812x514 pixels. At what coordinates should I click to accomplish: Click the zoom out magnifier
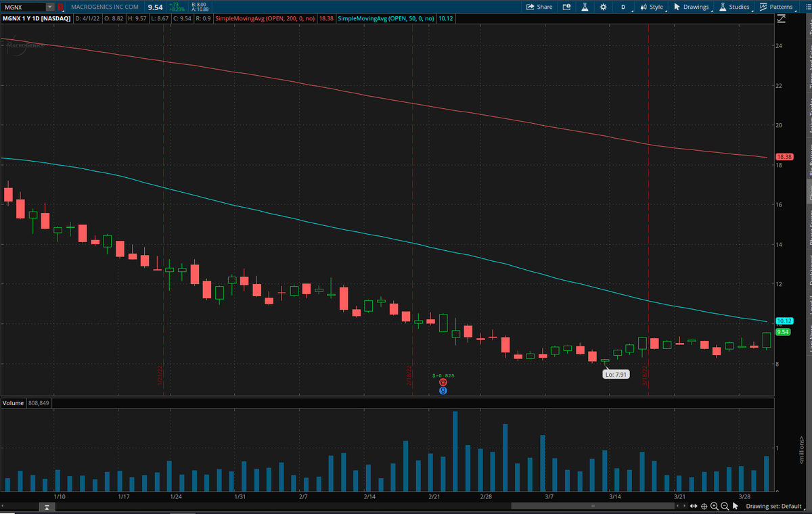[725, 506]
